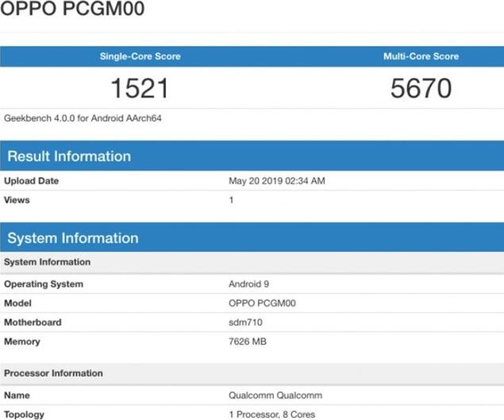Select the processor Name label
504x420 pixels.
(17, 395)
